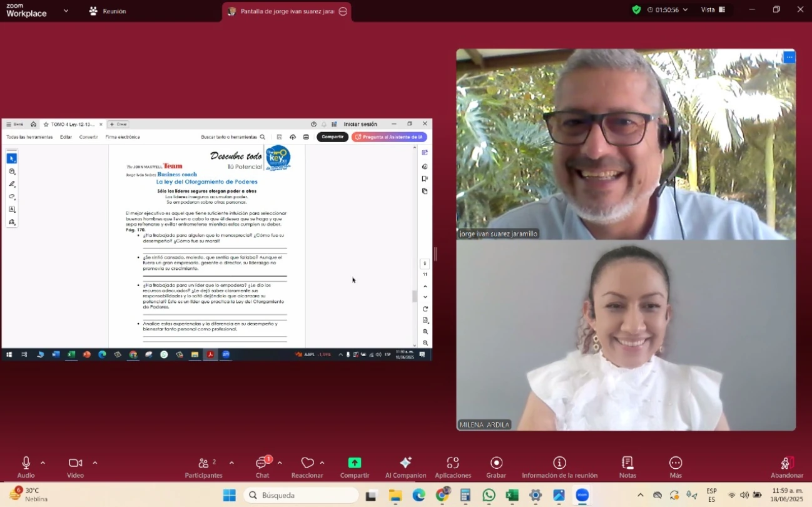Expand the video options arrow
Image resolution: width=812 pixels, height=507 pixels.
click(95, 463)
